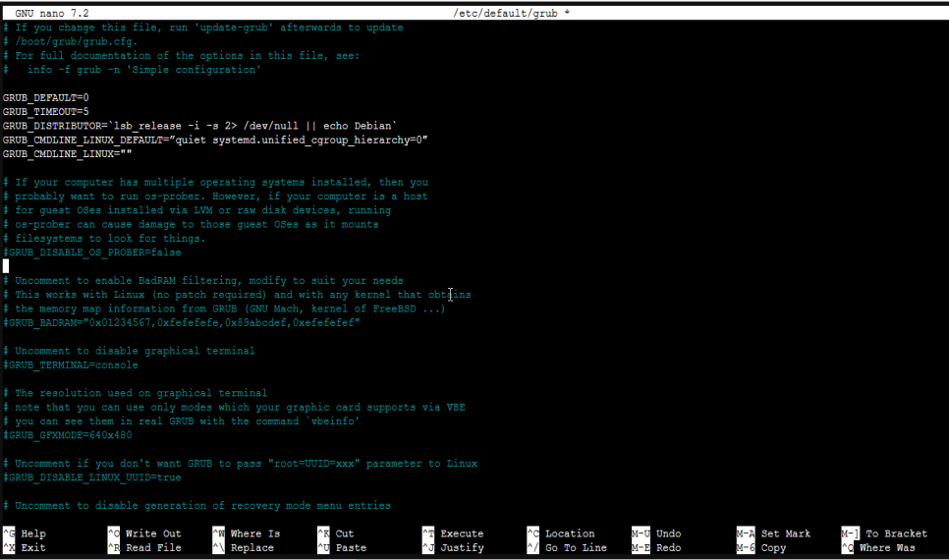Click the To Bracket shortcut

tap(895, 533)
